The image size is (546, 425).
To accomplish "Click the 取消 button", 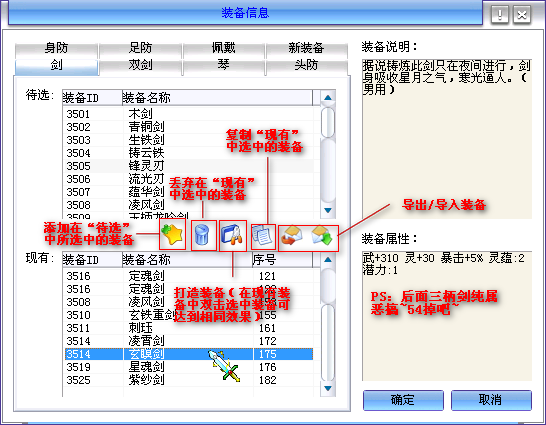I will coord(491,400).
